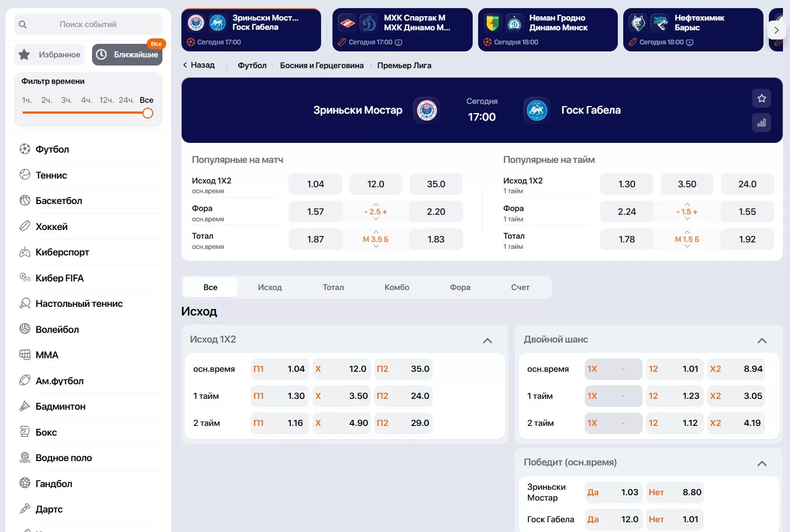Toggle Избранное events view
Viewport: 790px width, 532px height.
pyautogui.click(x=49, y=54)
